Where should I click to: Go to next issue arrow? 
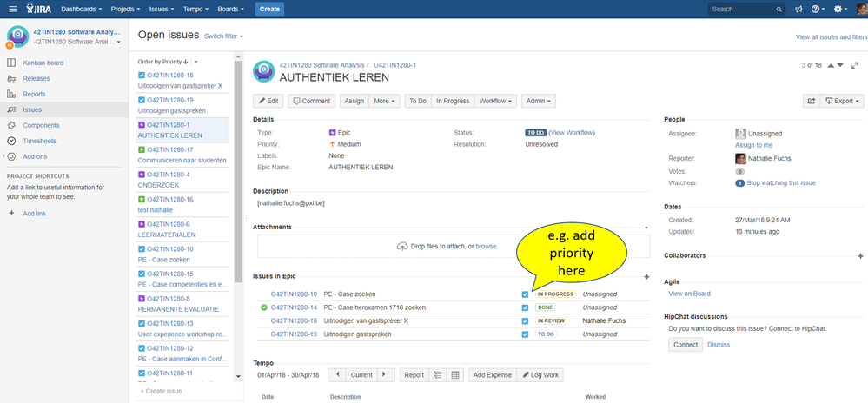coord(840,65)
